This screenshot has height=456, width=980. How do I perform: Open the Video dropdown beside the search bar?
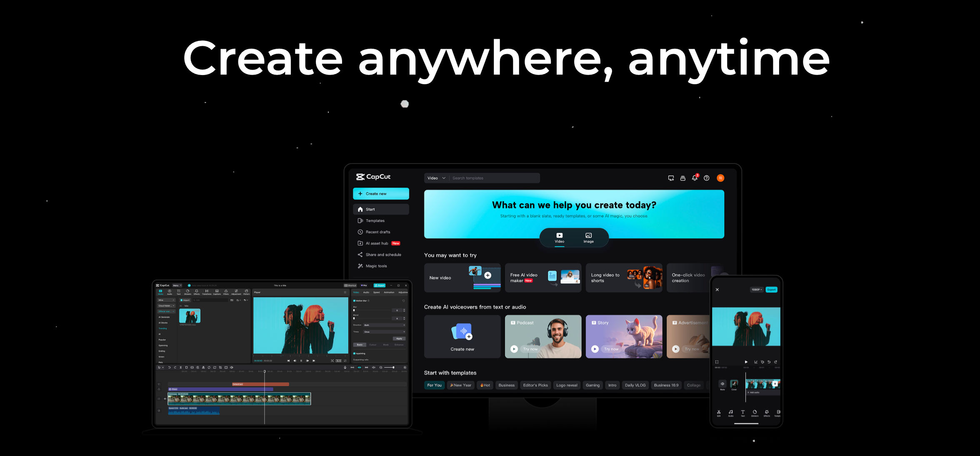coord(436,178)
